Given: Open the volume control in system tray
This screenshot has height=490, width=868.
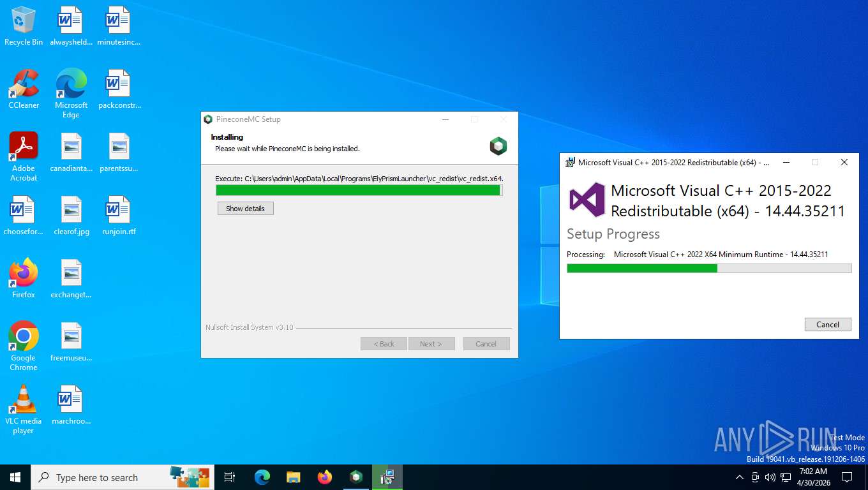Looking at the screenshot, I should [x=770, y=477].
